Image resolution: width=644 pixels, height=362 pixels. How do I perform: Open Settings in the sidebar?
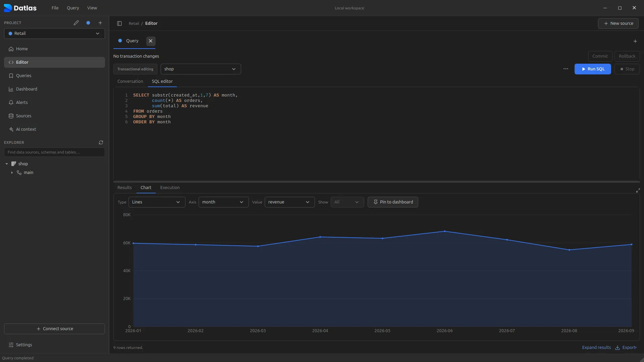pos(54,345)
